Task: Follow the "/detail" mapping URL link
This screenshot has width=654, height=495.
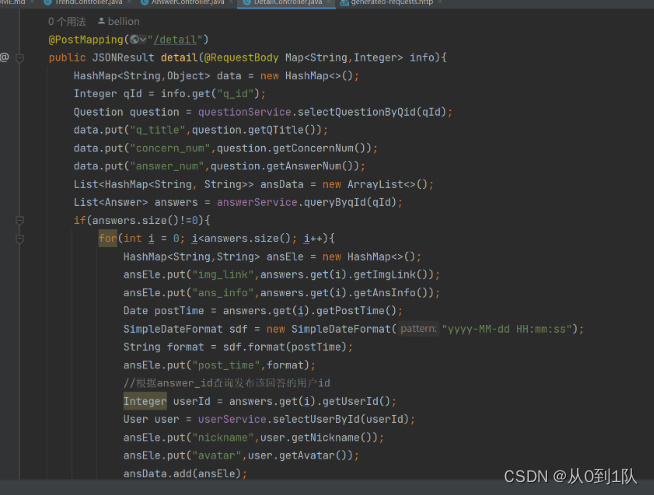Action: click(x=175, y=40)
